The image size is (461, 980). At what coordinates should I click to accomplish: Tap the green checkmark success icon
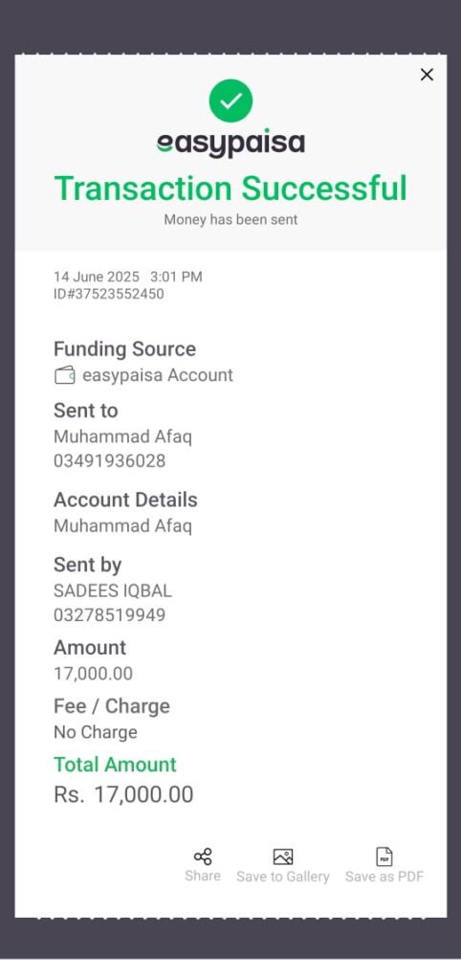pyautogui.click(x=230, y=100)
